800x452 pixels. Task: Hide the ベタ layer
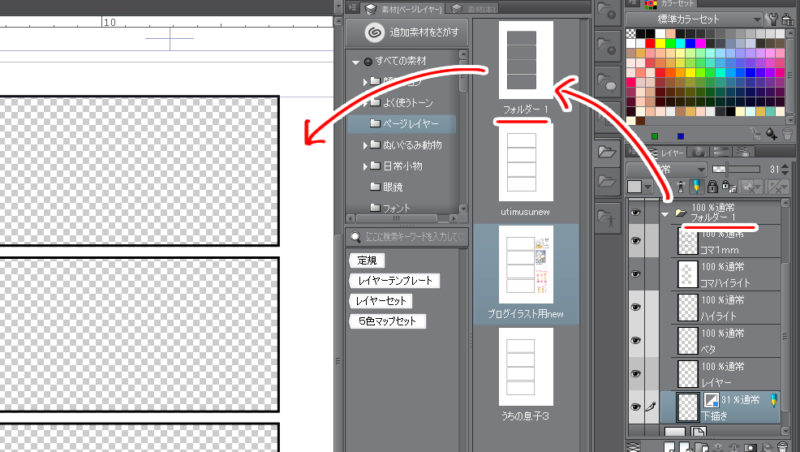click(x=635, y=340)
